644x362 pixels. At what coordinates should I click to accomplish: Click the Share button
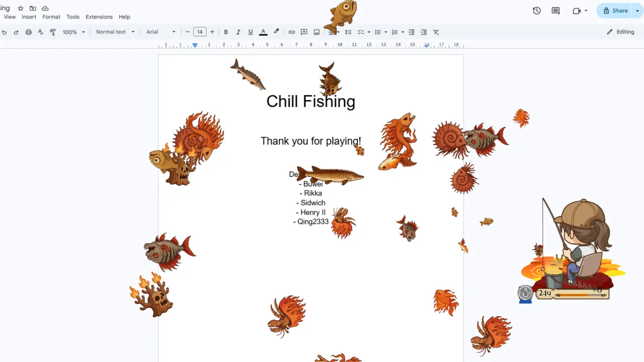(615, 11)
